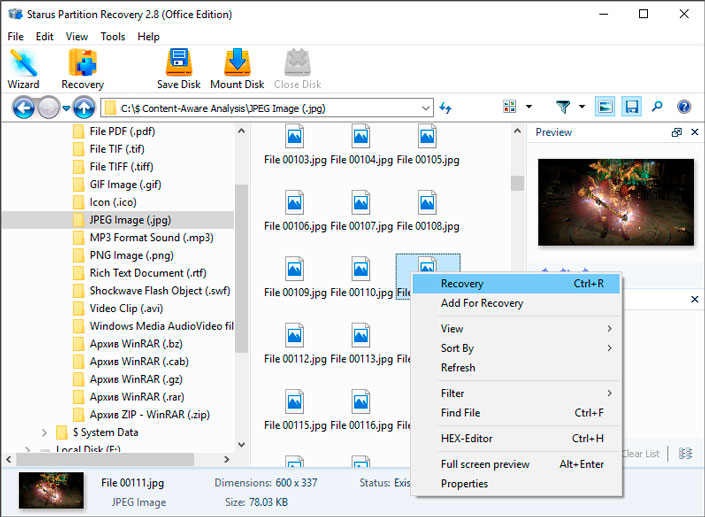Open the find file magnifier

click(x=657, y=107)
